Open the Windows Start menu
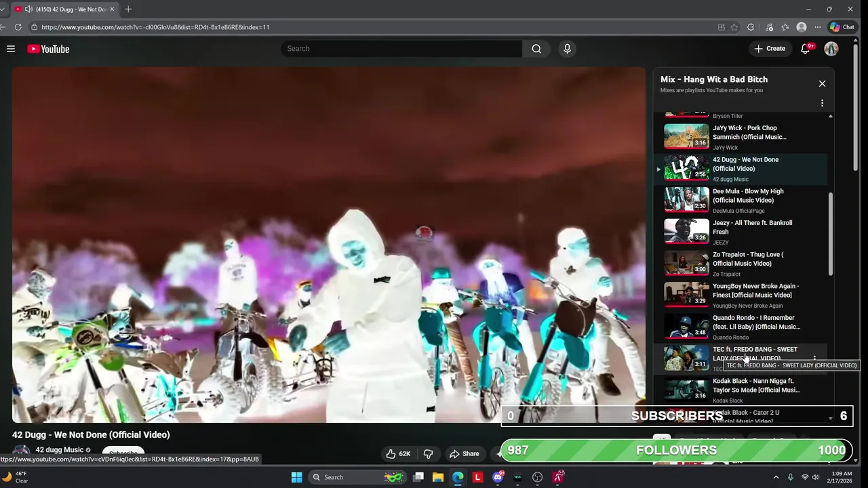Viewport: 868px width, 488px height. click(x=296, y=477)
